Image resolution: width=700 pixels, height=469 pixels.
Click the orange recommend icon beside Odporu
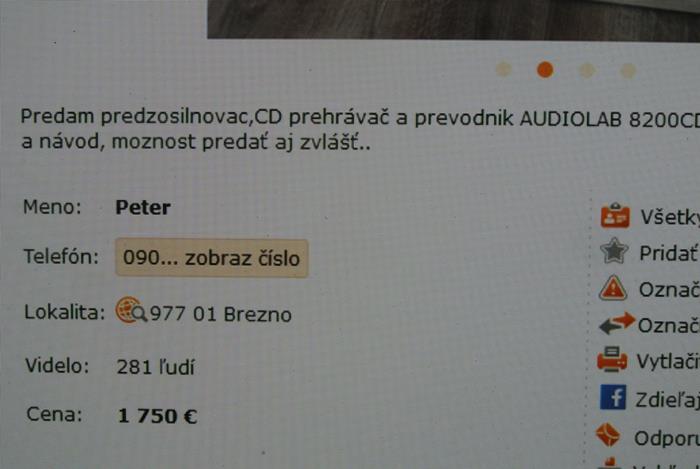tap(608, 435)
